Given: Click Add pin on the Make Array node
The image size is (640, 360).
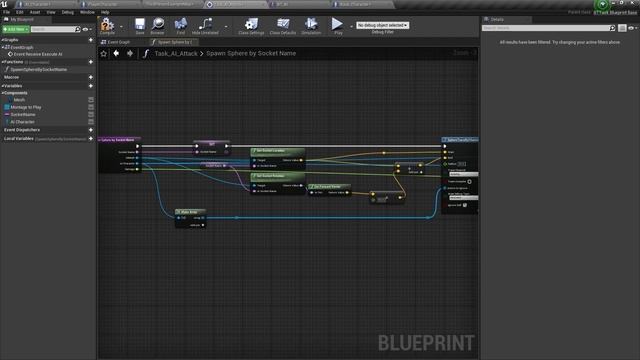Looking at the screenshot, I should (x=197, y=225).
